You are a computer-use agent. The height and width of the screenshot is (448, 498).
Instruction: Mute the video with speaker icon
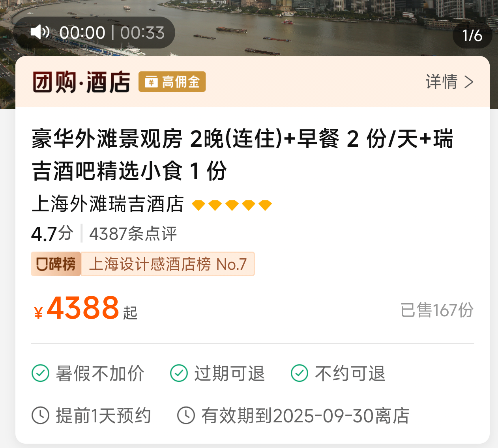40,32
